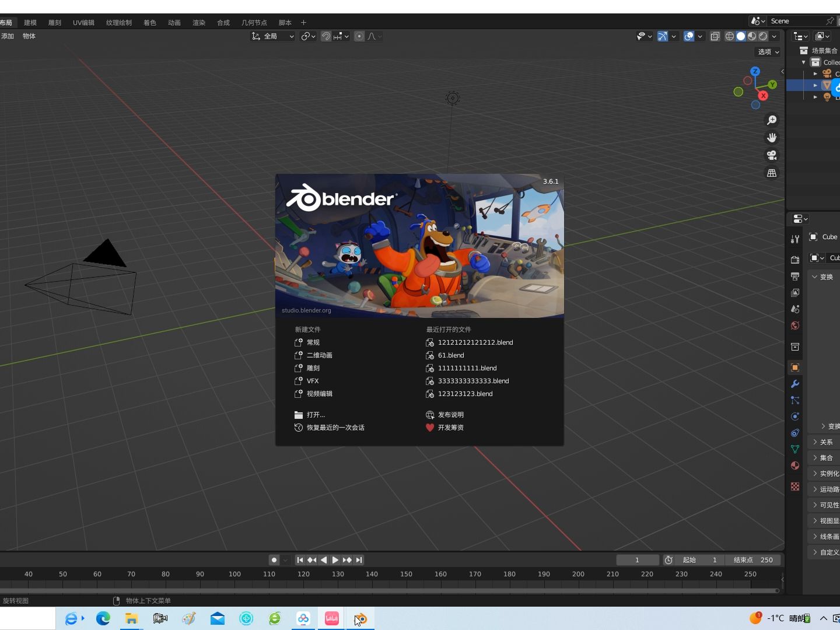This screenshot has height=630, width=840.
Task: Open the 选项 options dropdown
Action: point(768,52)
